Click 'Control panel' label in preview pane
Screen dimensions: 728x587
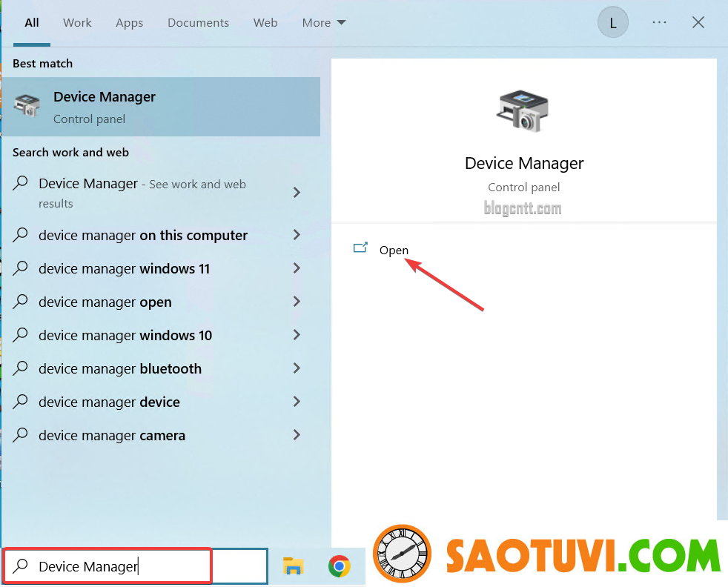(x=523, y=187)
